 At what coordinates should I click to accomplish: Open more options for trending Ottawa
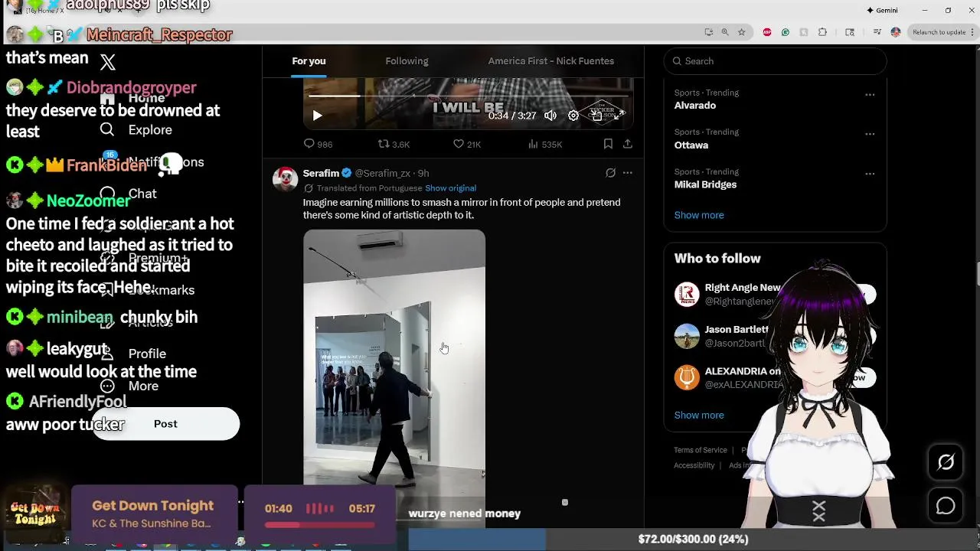click(x=870, y=134)
